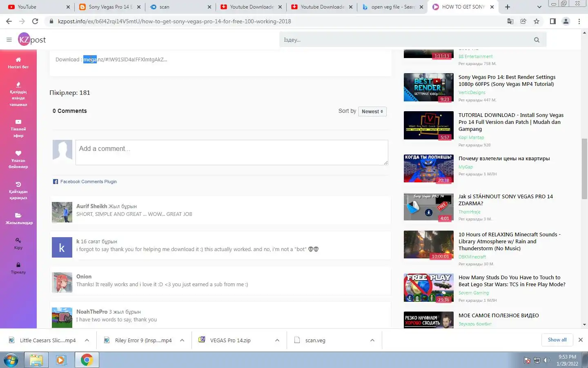Click the share page icon in address bar
The image size is (588, 368).
(523, 21)
